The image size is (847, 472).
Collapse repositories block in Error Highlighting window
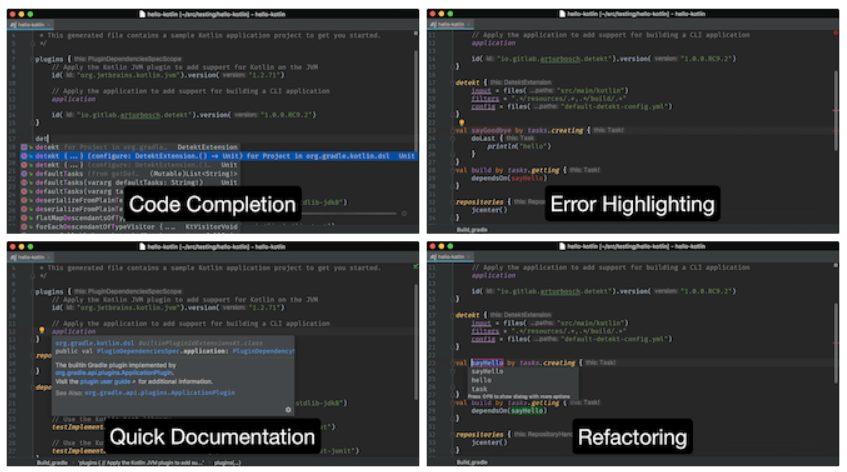453,202
